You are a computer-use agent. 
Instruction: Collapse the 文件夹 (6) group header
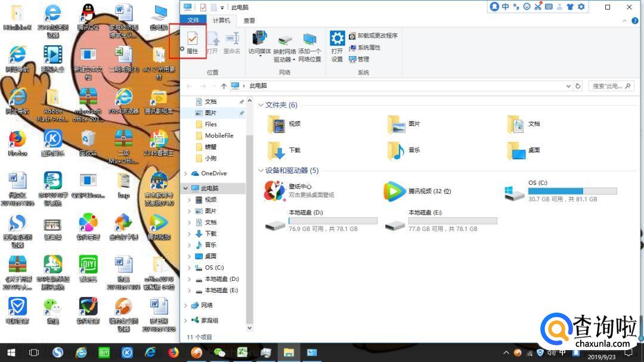(261, 105)
